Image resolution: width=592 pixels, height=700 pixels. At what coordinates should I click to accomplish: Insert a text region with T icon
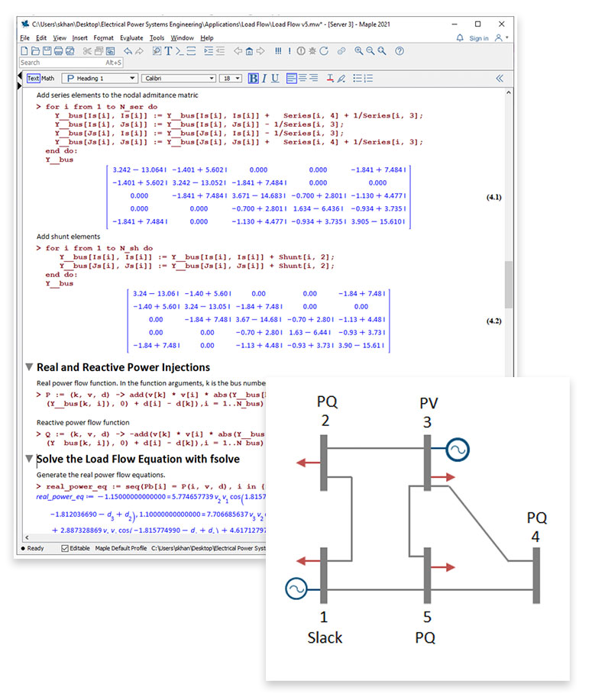[x=167, y=51]
